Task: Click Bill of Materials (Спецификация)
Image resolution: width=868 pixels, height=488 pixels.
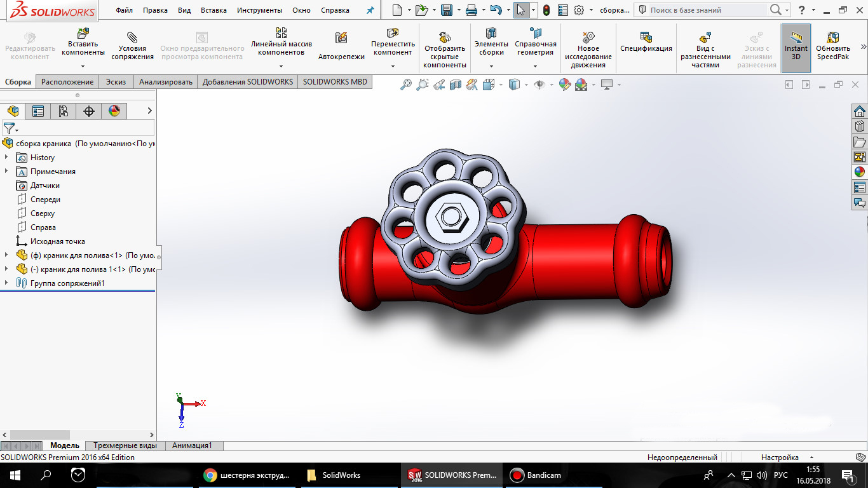Action: 646,42
